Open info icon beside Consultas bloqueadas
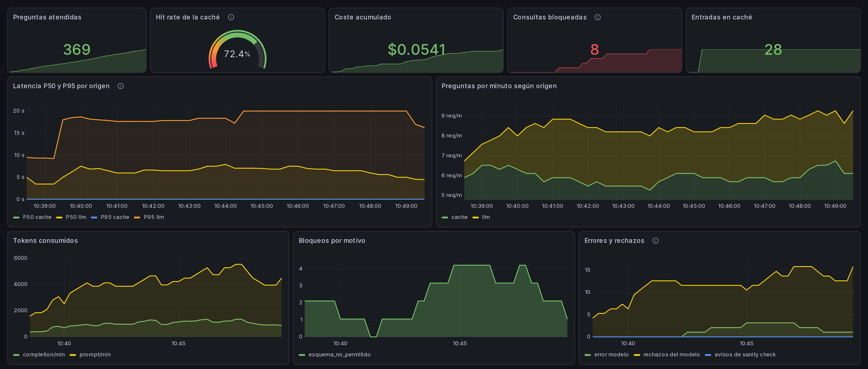 pyautogui.click(x=597, y=17)
